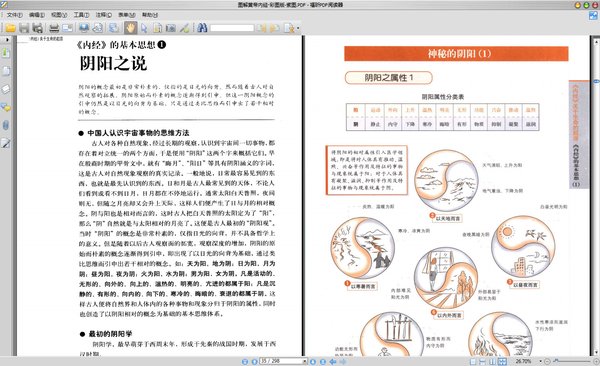Open the 文件 (File) menu
The height and width of the screenshot is (366, 600).
(15, 15)
